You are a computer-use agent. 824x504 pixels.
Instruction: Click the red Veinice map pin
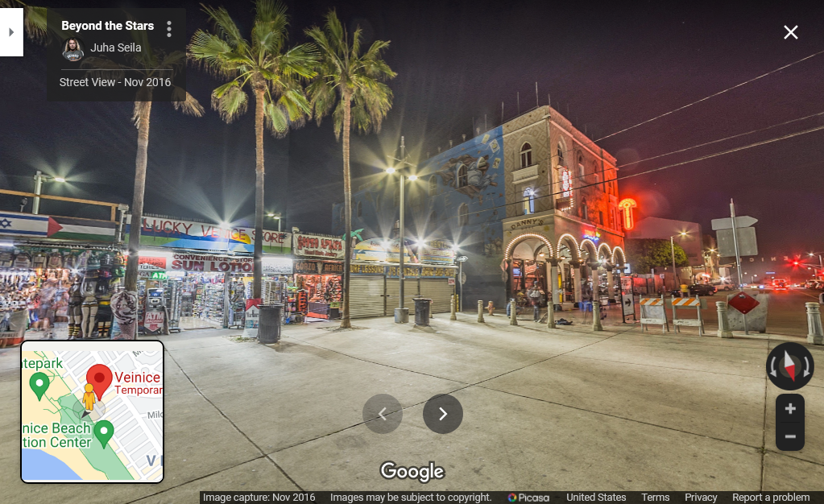[99, 381]
